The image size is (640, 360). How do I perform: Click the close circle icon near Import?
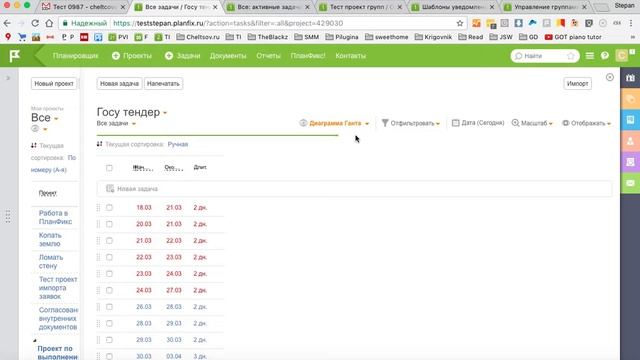click(610, 77)
